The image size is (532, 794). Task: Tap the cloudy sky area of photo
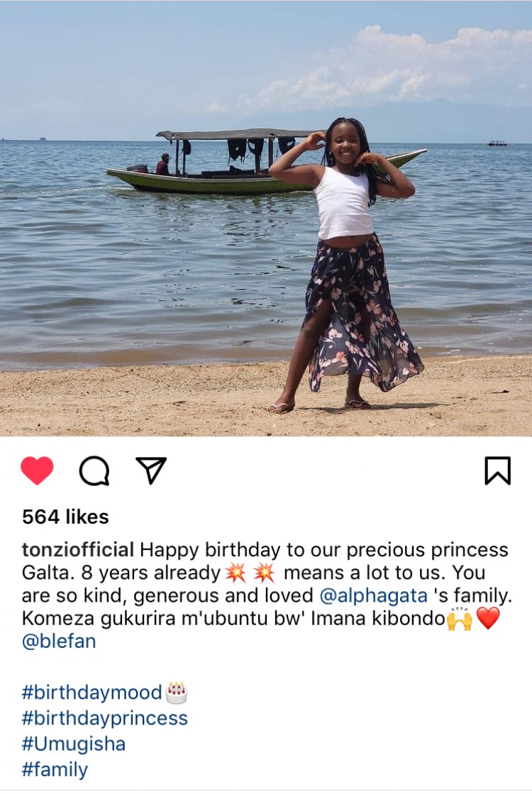266,66
